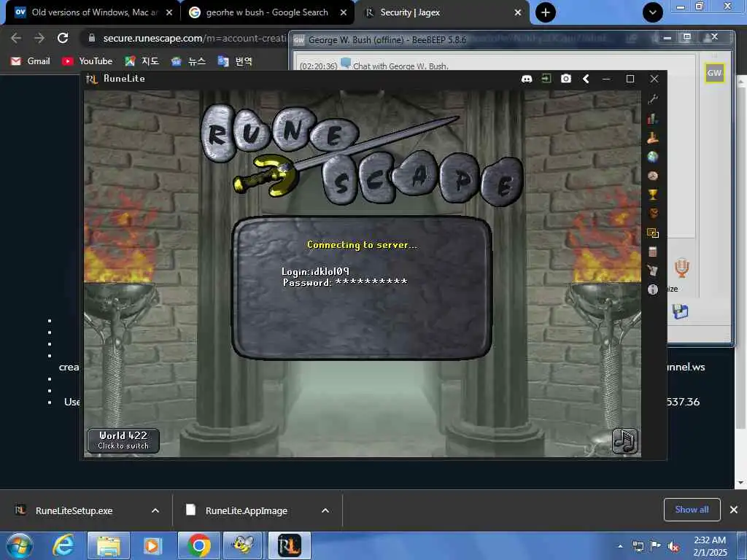
Task: Open the gold trophy sidebar panel
Action: click(x=653, y=194)
